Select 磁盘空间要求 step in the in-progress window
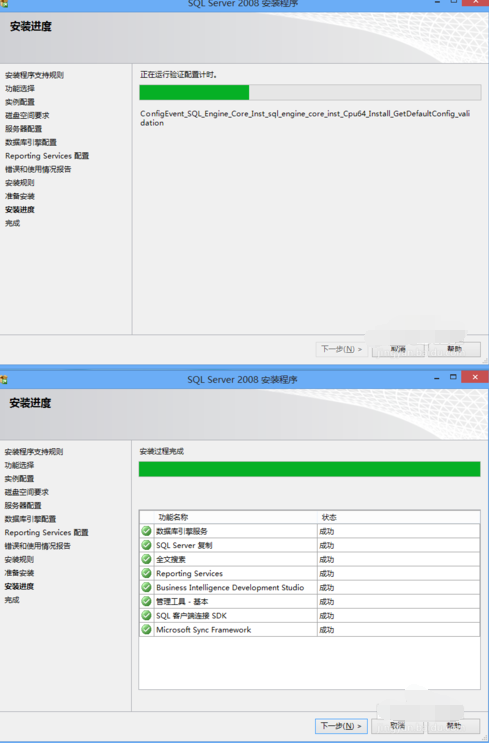This screenshot has width=489, height=743. 27,115
